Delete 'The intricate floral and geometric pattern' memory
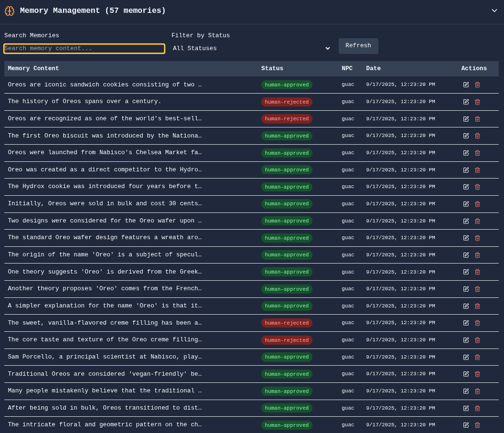The height and width of the screenshot is (433, 504). pyautogui.click(x=477, y=425)
